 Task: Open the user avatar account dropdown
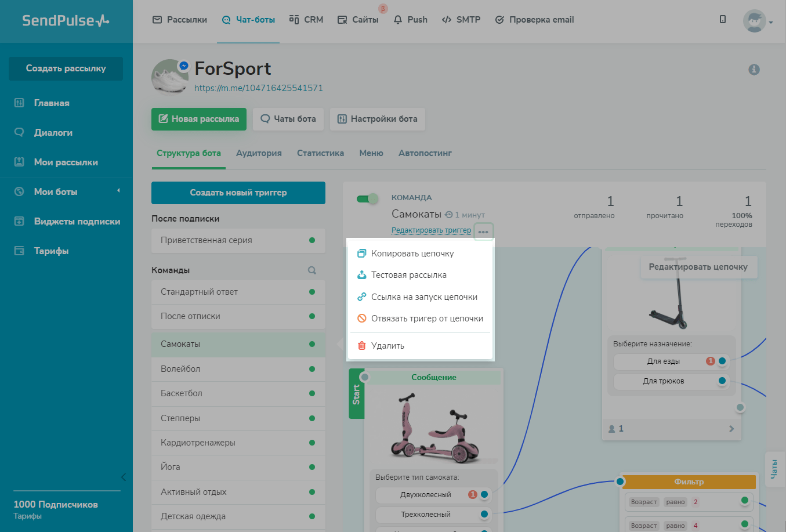(x=758, y=21)
